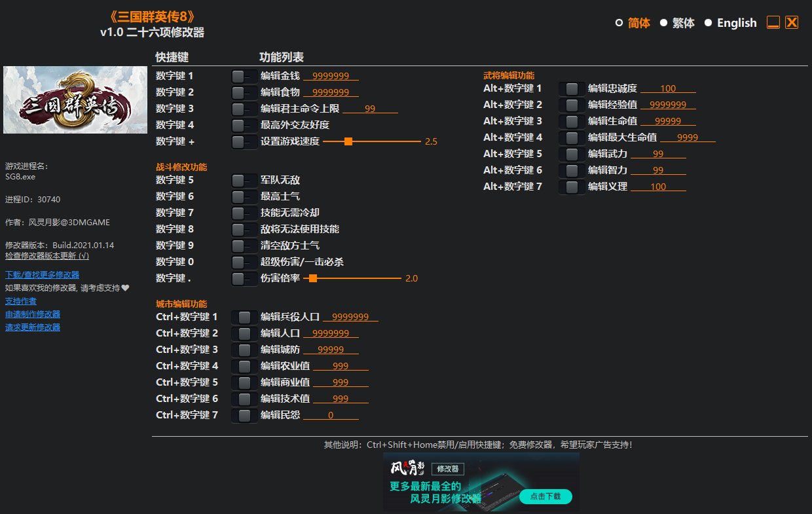This screenshot has width=812, height=514.
Task: Toggle 编辑武力 general strength edit
Action: coord(571,153)
